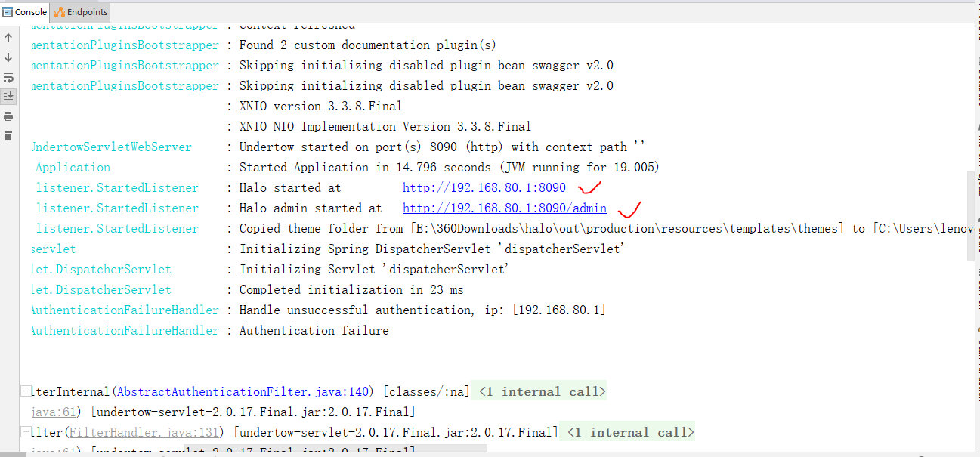Click the Console panel icon
The image size is (980, 457).
click(x=8, y=12)
